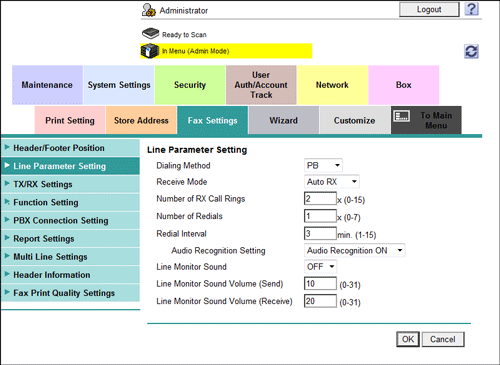Open TX/RX Settings in sidebar
Image resolution: width=500 pixels, height=365 pixels.
coord(70,184)
